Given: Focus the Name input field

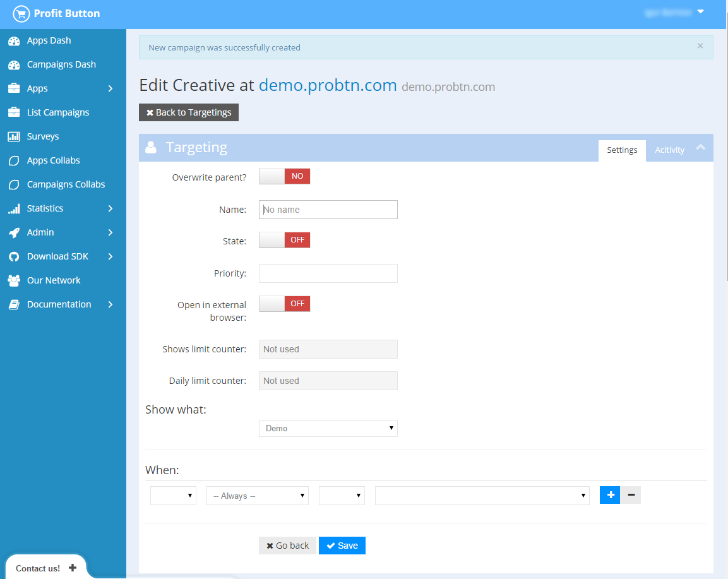Looking at the screenshot, I should point(328,210).
